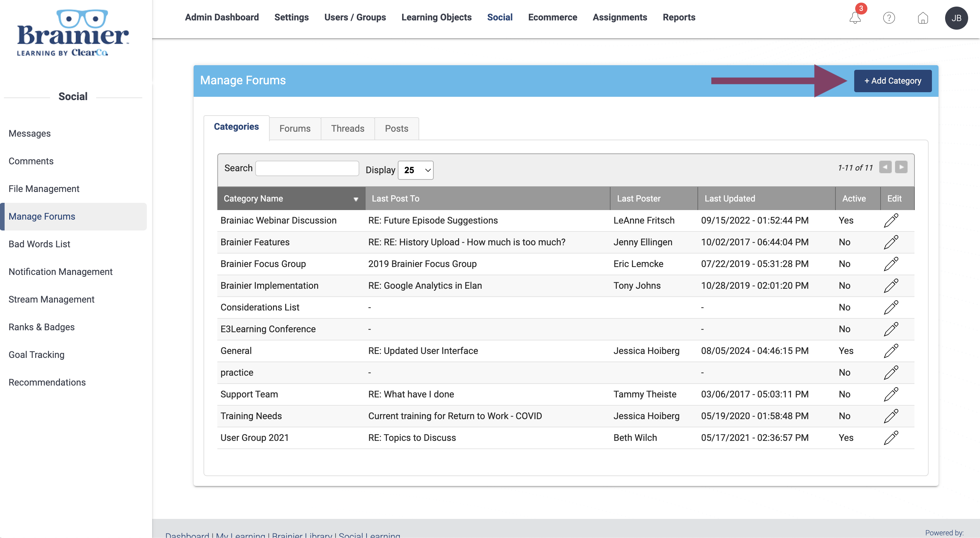Edit the E3Learning Conference category
This screenshot has height=538, width=980.
[x=891, y=329]
